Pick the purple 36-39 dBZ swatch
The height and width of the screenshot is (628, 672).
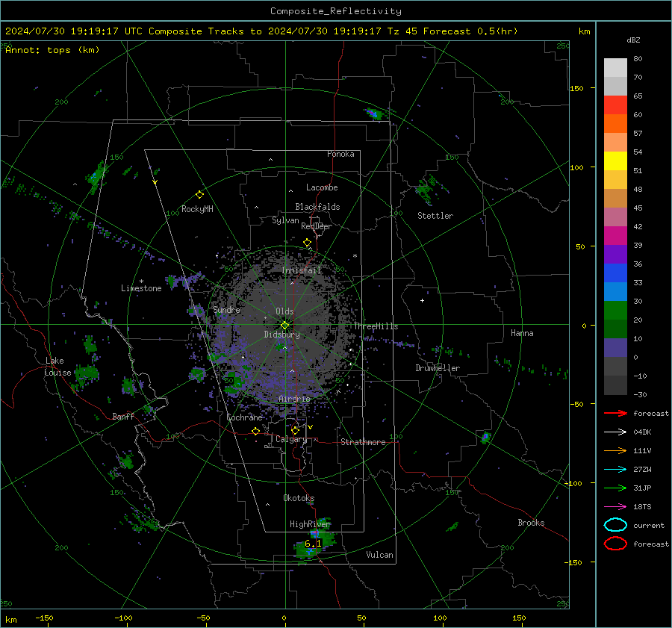point(615,255)
